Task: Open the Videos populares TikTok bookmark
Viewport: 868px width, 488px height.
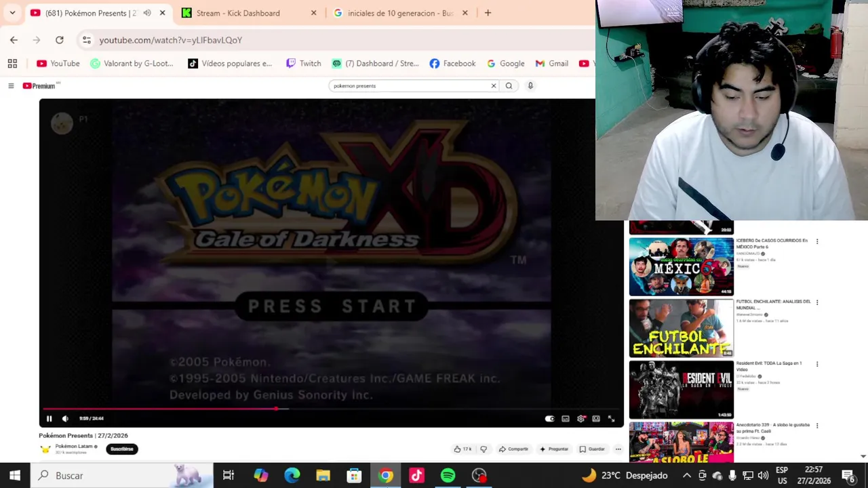Action: coord(230,64)
